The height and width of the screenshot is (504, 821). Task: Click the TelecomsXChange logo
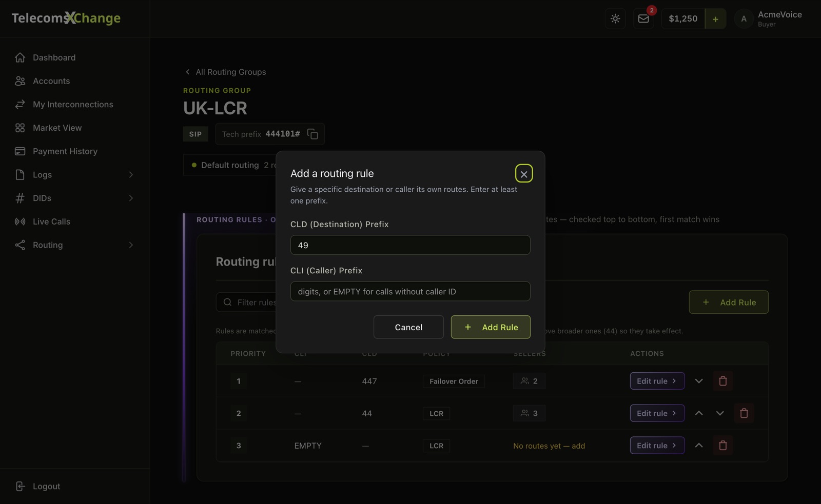(x=66, y=18)
